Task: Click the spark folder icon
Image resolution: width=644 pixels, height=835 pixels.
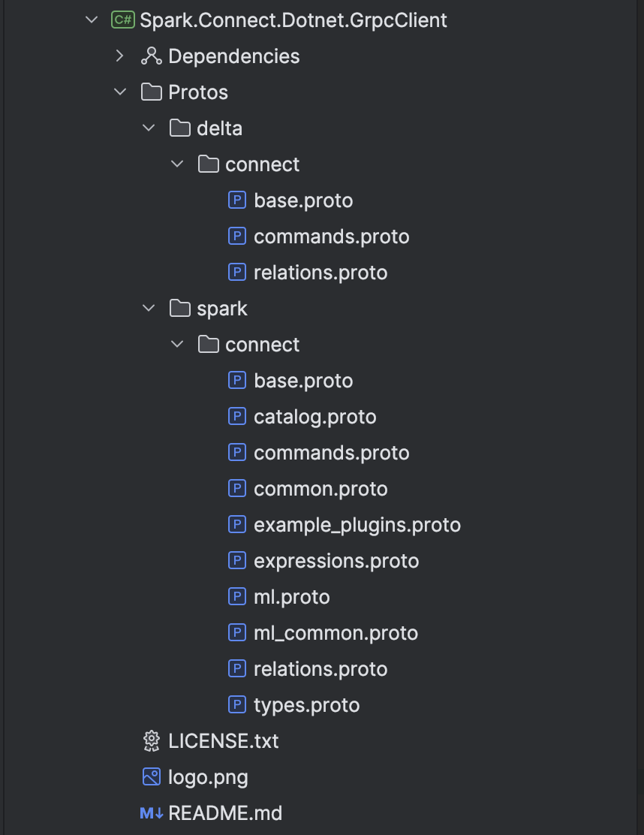Action: coord(180,309)
